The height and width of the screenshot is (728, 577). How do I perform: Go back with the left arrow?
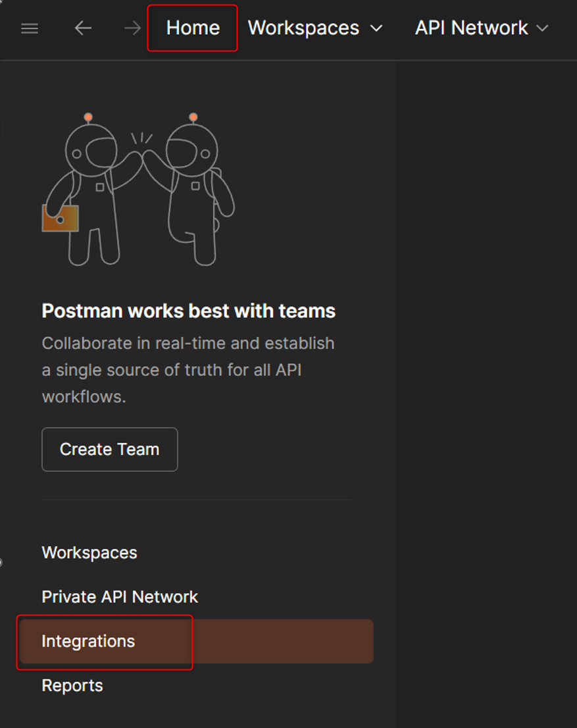pos(83,28)
